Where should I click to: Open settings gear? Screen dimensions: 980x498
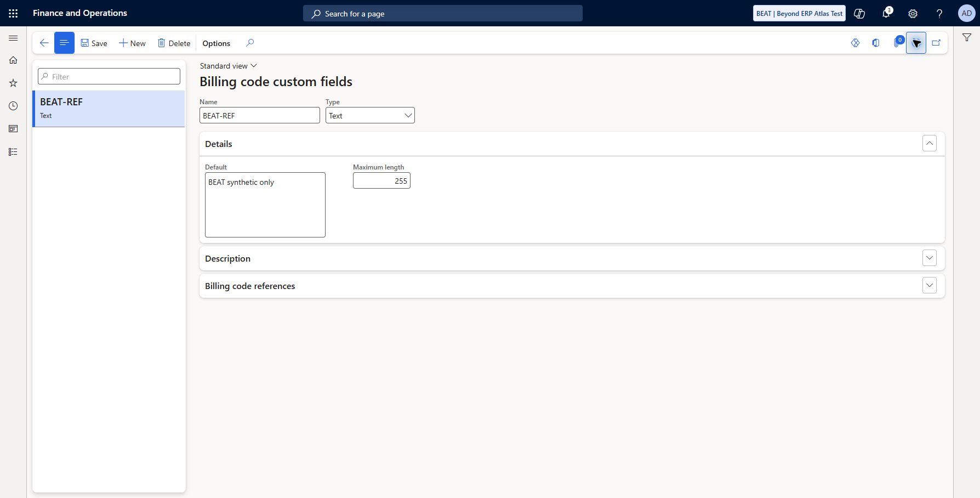tap(913, 13)
